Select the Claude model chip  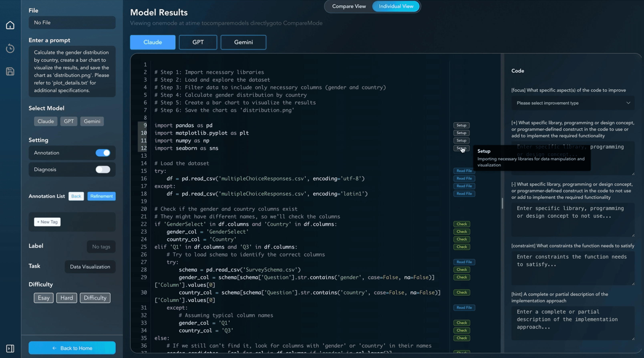[x=45, y=121]
